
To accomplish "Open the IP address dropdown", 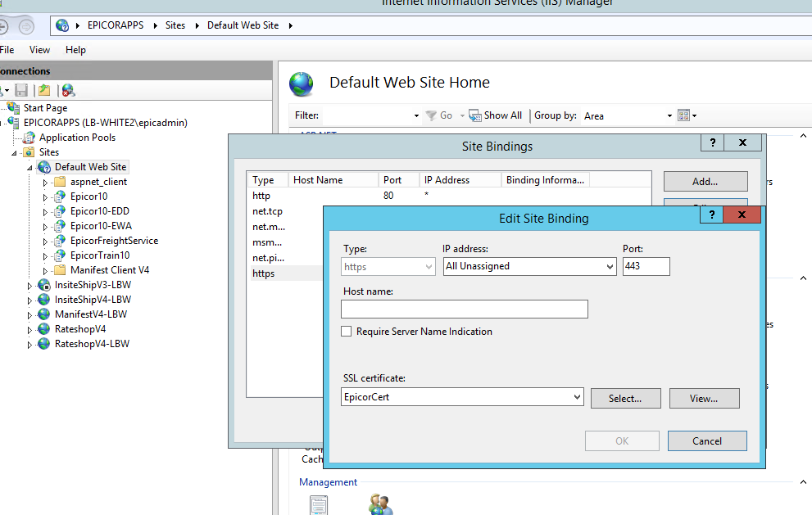I will (609, 266).
